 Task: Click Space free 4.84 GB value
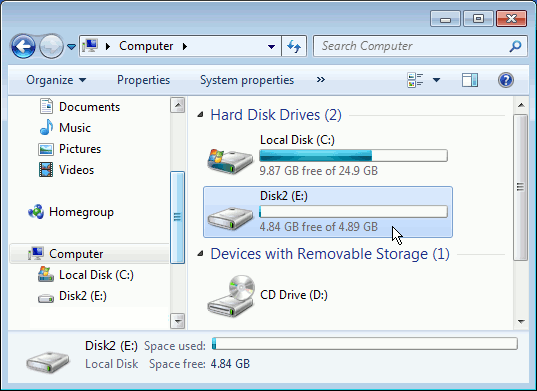coord(230,364)
